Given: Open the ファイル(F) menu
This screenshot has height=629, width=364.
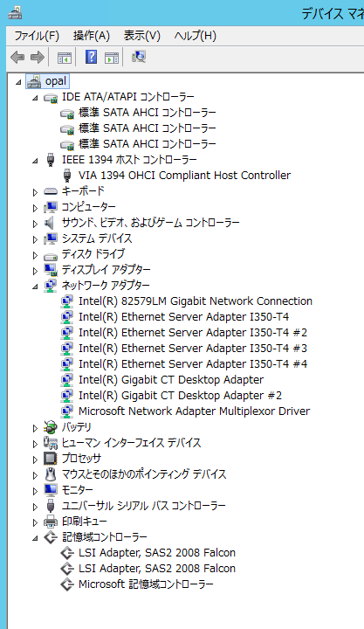Looking at the screenshot, I should click(x=37, y=36).
